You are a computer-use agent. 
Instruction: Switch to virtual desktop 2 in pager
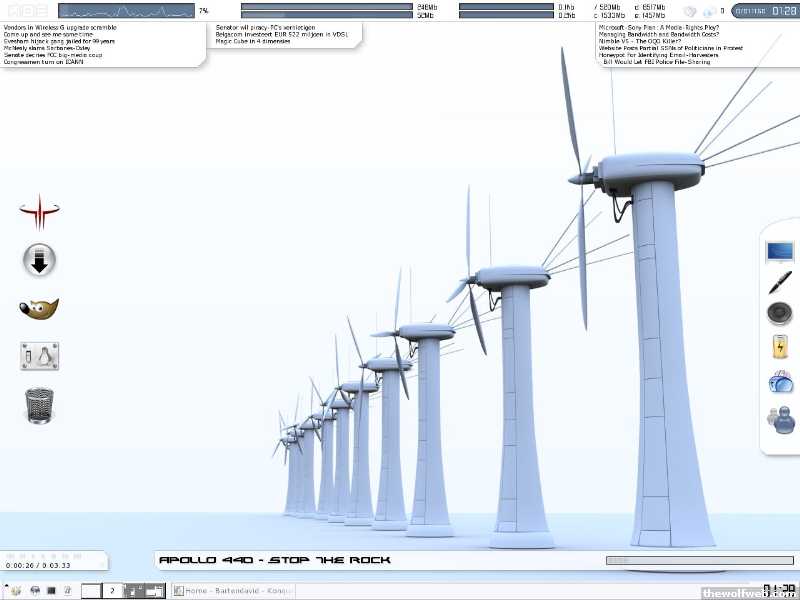tap(113, 591)
